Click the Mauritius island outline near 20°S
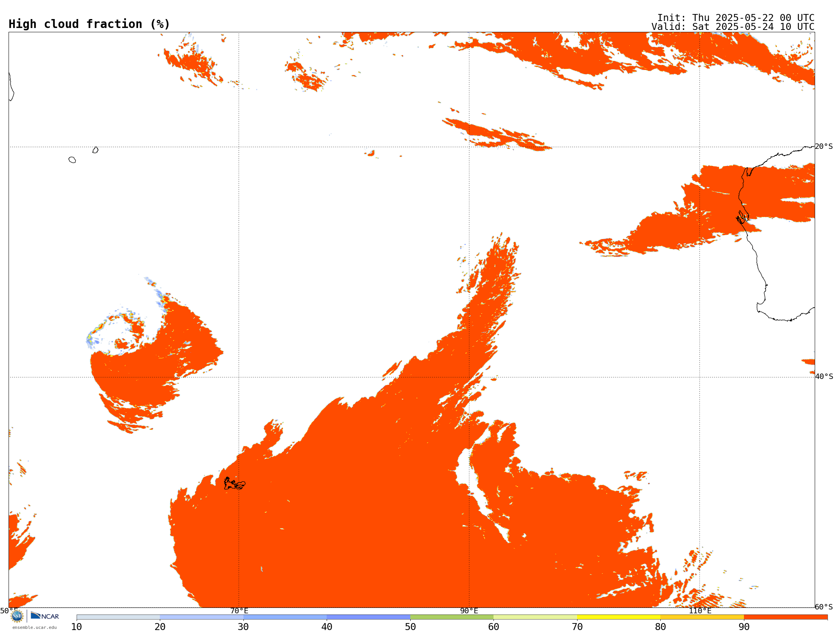Screen dimensions: 840x632 click(95, 150)
